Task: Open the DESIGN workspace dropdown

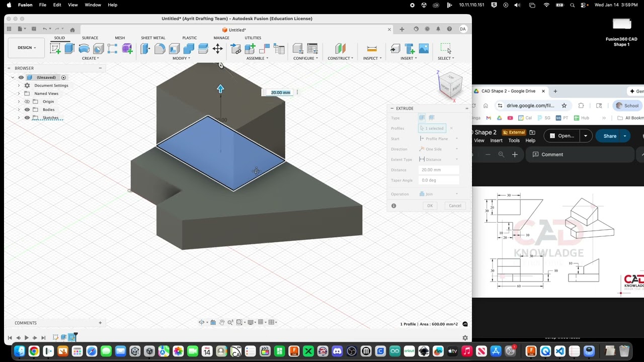Action: coord(27,48)
